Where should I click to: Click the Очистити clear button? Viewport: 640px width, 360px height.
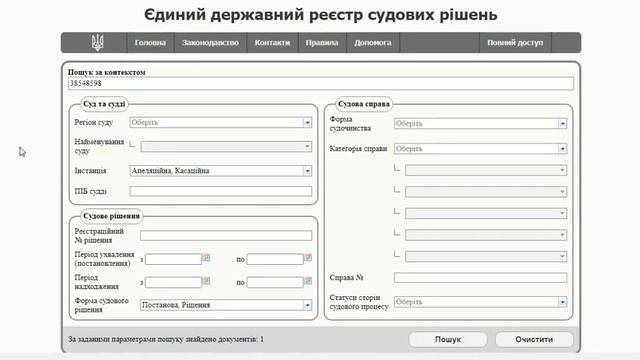click(x=534, y=339)
